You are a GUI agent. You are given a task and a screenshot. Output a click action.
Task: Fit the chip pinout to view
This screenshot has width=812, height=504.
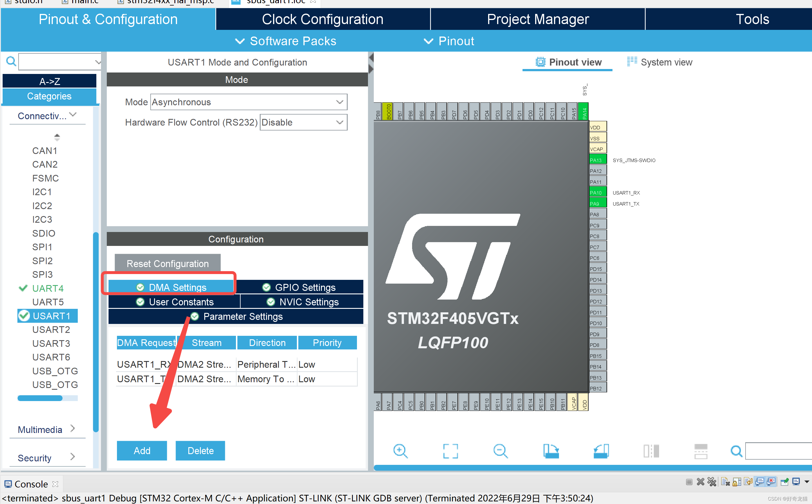coord(450,451)
